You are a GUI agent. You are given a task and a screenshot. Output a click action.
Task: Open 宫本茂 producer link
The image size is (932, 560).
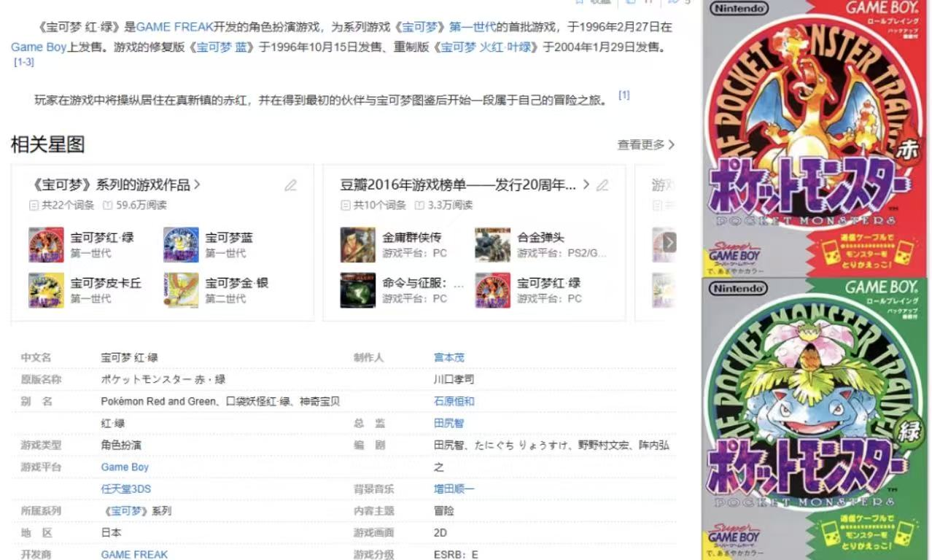pyautogui.click(x=448, y=358)
